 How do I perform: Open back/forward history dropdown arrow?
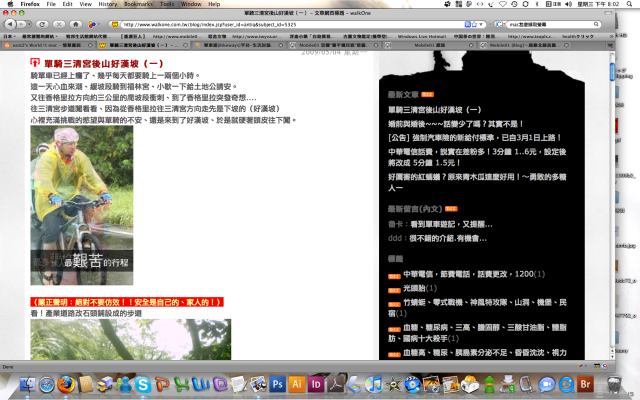29,24
